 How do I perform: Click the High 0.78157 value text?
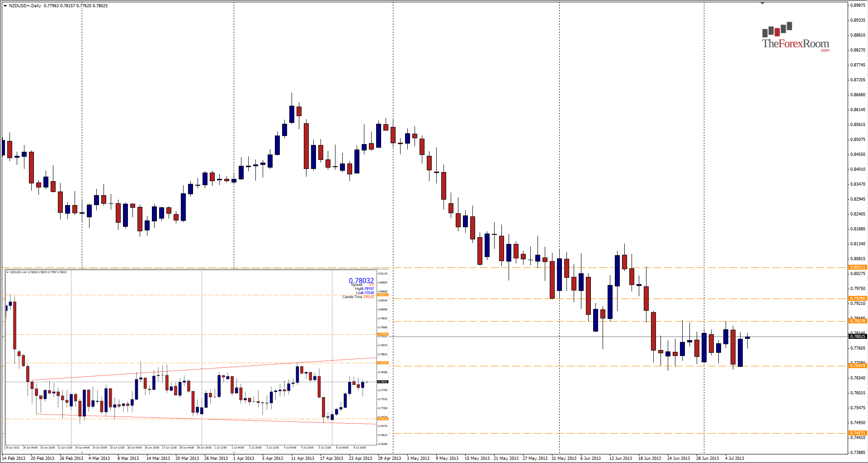(x=368, y=289)
